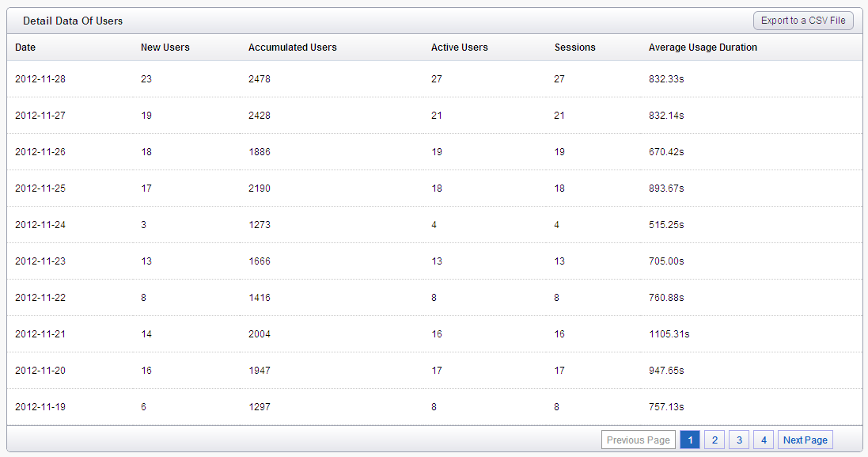Click the 2012-11-24 date cell

point(40,225)
